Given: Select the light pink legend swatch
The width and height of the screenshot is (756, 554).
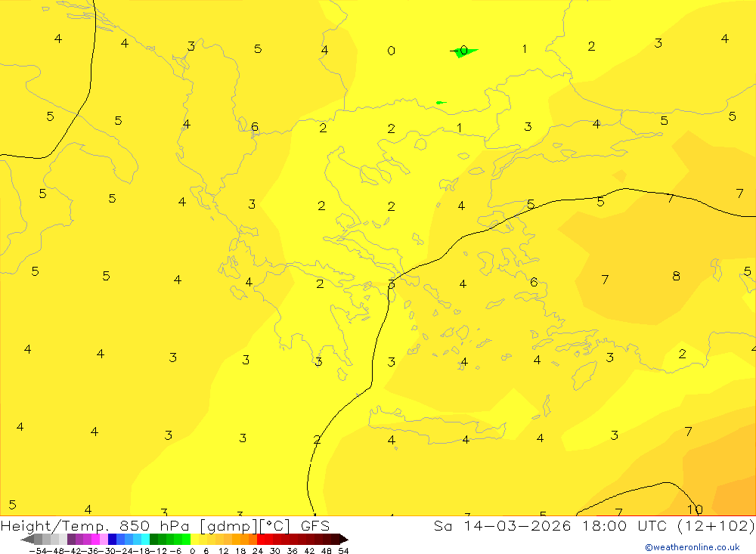Looking at the screenshot, I should (104, 540).
